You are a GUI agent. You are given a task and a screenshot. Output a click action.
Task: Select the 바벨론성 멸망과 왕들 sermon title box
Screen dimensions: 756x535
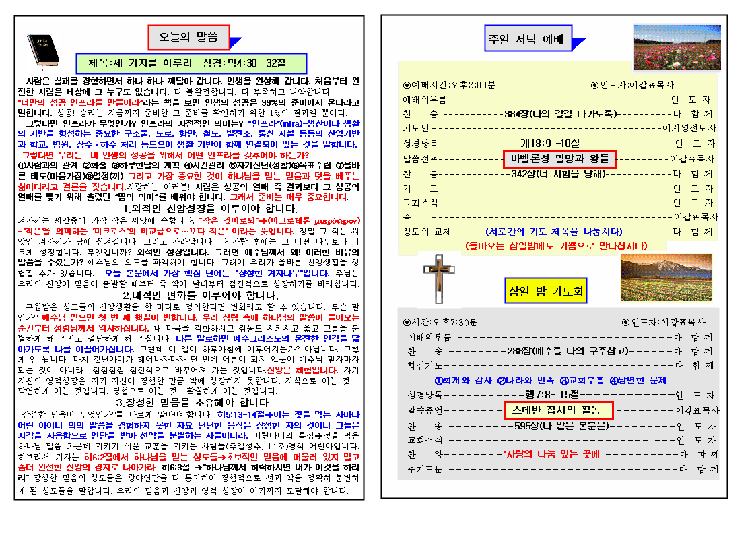[559, 159]
